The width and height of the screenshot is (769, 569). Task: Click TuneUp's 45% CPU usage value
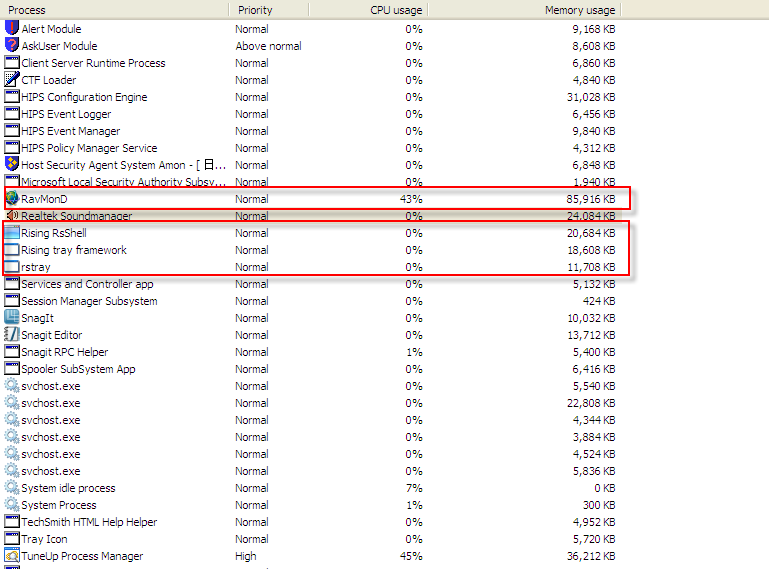pyautogui.click(x=411, y=556)
